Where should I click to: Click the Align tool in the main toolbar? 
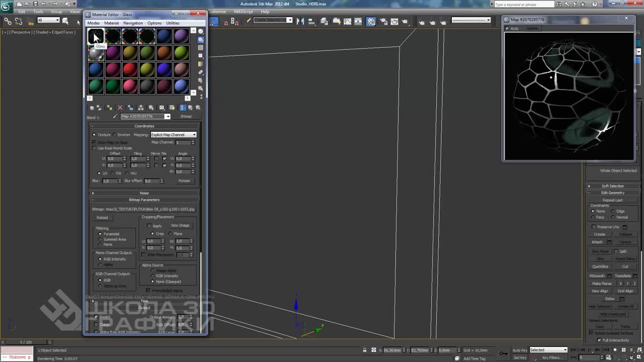tap(311, 21)
